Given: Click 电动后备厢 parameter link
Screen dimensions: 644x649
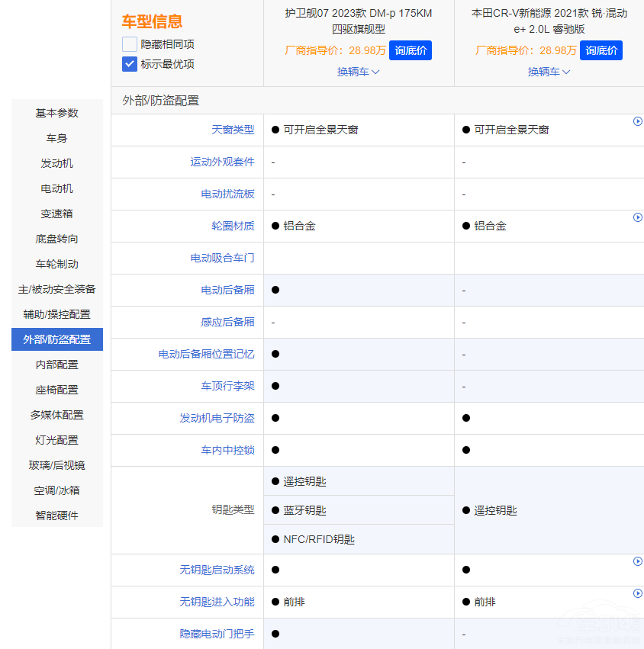Looking at the screenshot, I should (x=227, y=291).
